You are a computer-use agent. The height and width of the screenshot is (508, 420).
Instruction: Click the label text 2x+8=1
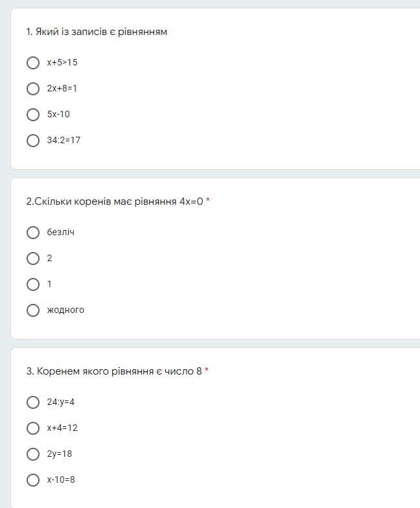62,88
